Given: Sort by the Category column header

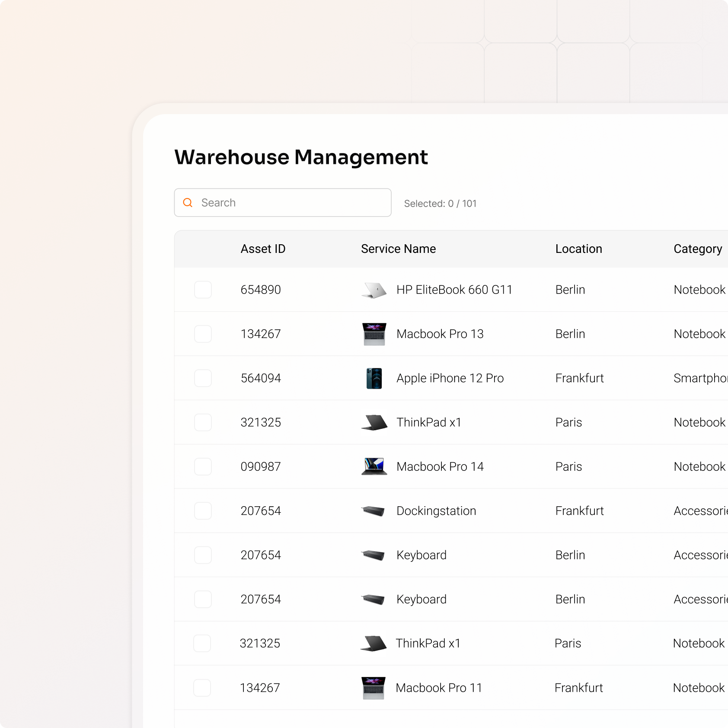Looking at the screenshot, I should (698, 249).
